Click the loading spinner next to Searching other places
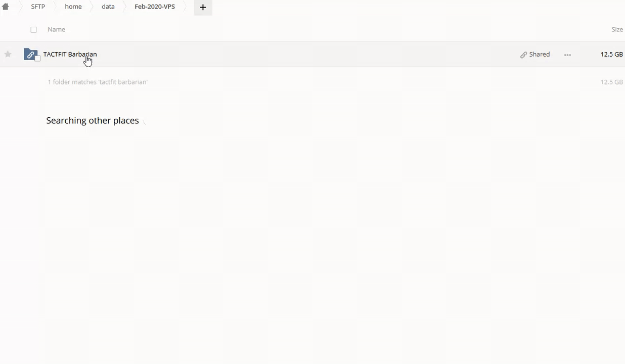The height and width of the screenshot is (364, 625). pos(146,121)
